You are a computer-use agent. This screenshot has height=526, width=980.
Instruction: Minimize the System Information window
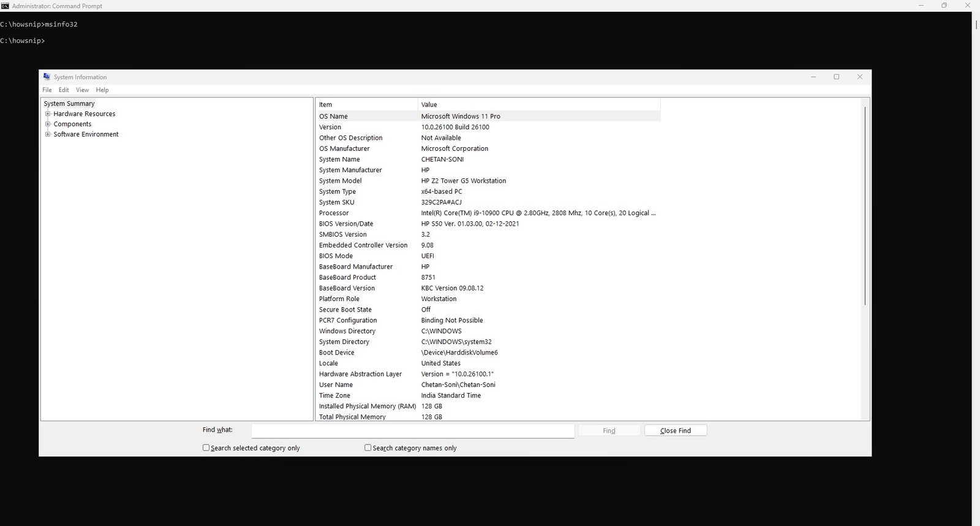813,77
